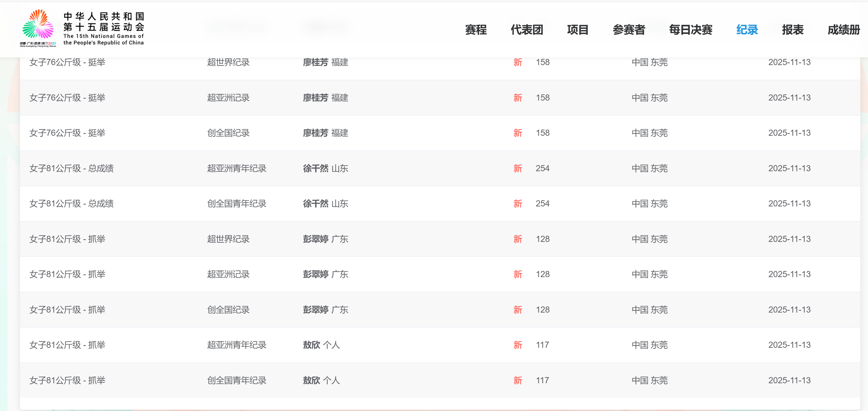Open 徐千然 in 超亚洲青年纪录 row
The height and width of the screenshot is (411, 868).
click(315, 169)
